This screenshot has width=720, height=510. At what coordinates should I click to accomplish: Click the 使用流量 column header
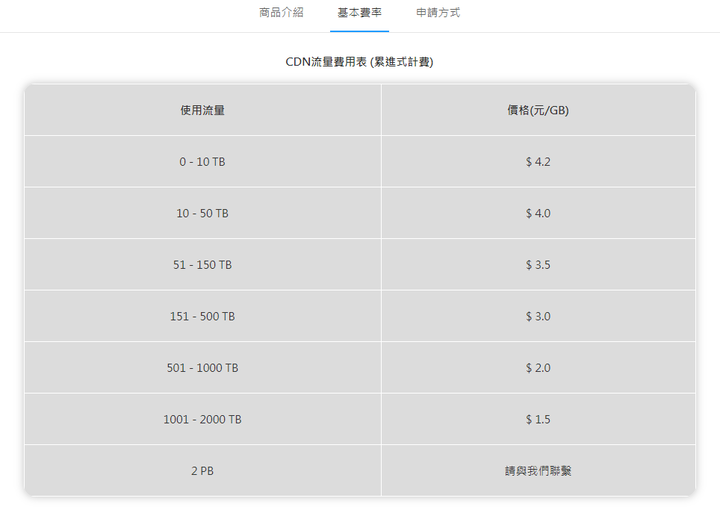[202, 110]
